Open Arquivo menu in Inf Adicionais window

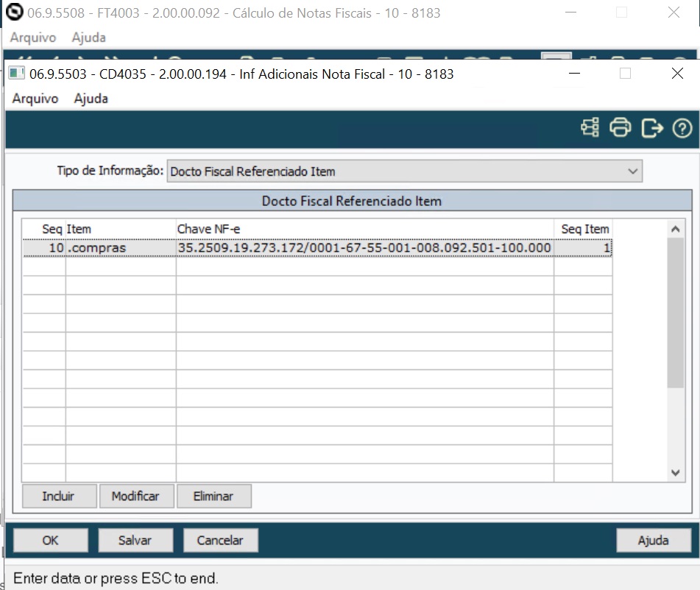coord(35,99)
